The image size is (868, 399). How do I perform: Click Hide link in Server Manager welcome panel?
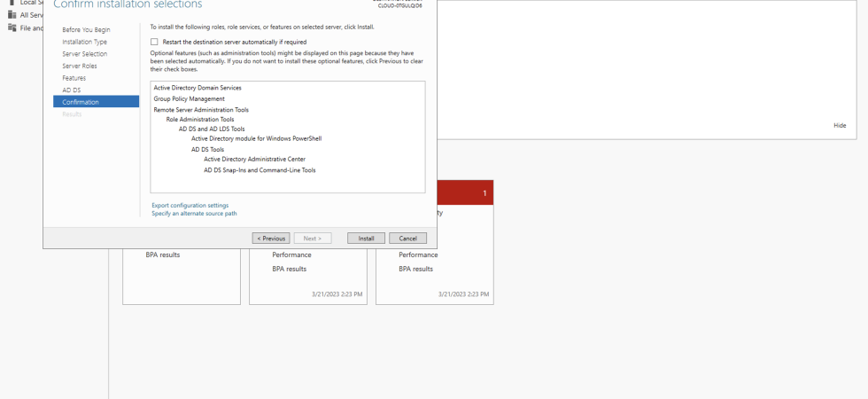[840, 126]
